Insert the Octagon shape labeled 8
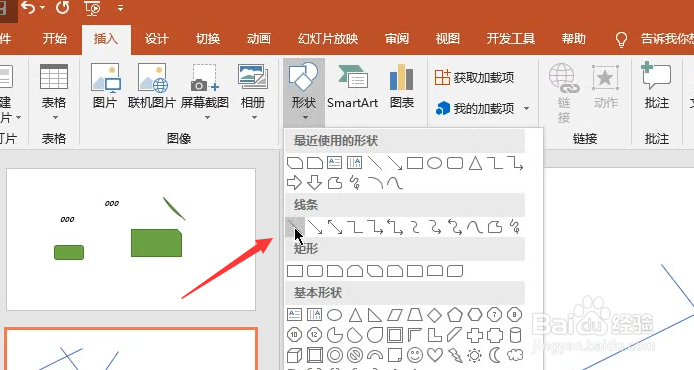694x370 pixels. click(514, 315)
